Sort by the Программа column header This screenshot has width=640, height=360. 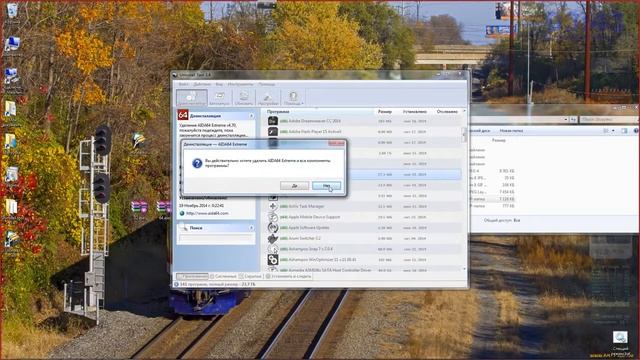tap(278, 111)
